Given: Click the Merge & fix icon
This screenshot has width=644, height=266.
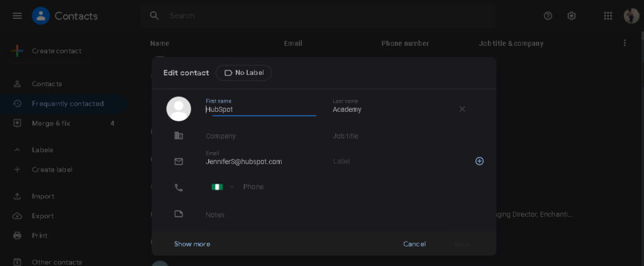Looking at the screenshot, I should click(17, 123).
